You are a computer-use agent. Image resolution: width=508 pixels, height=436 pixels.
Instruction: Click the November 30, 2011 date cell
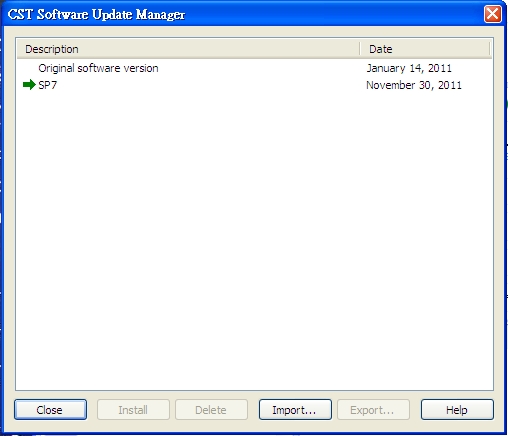click(414, 85)
